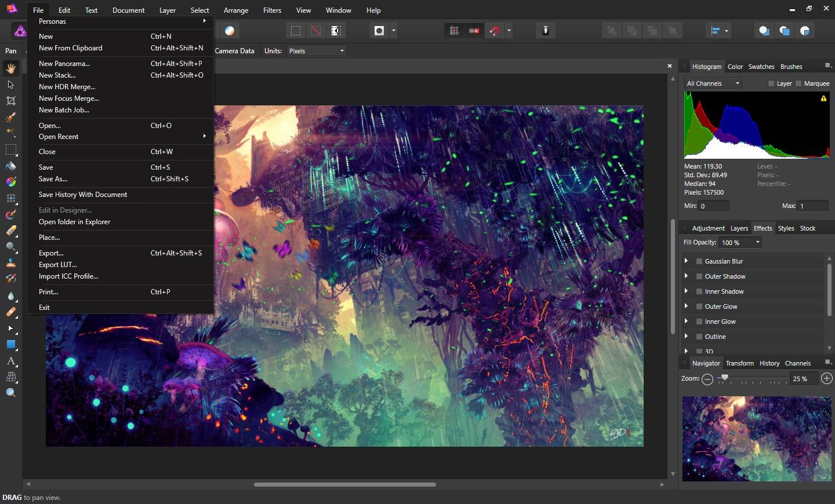Enable the Inner Glow effect checkbox
The height and width of the screenshot is (504, 835).
[x=699, y=322]
